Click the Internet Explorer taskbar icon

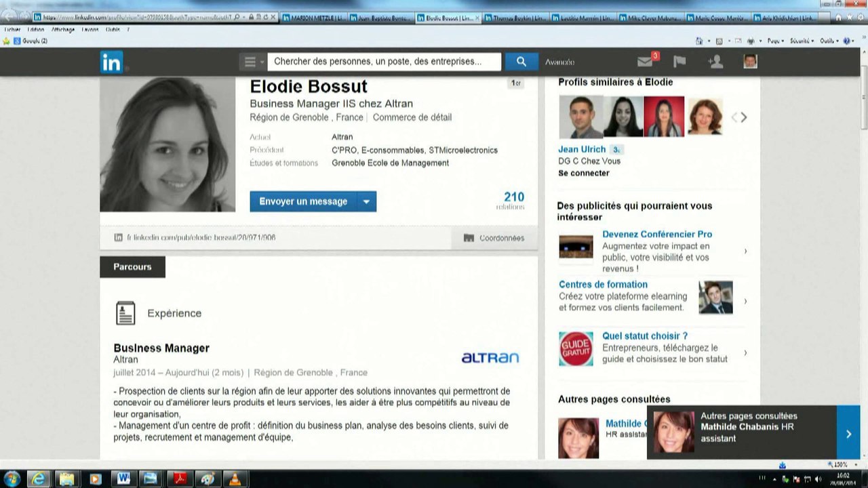click(x=39, y=479)
